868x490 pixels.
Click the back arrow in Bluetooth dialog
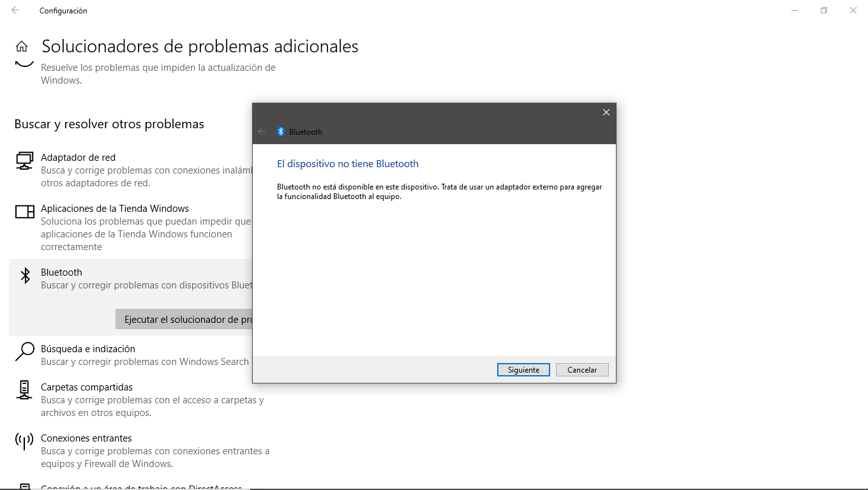[262, 131]
